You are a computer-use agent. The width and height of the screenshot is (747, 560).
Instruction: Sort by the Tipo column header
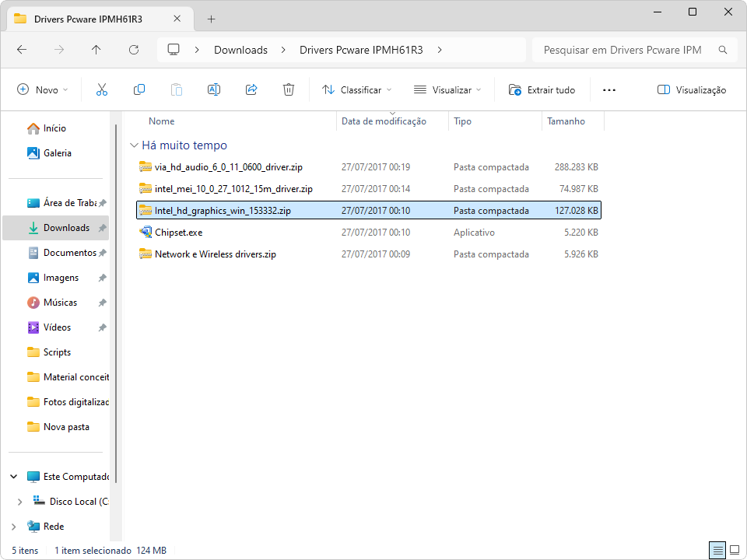(462, 121)
